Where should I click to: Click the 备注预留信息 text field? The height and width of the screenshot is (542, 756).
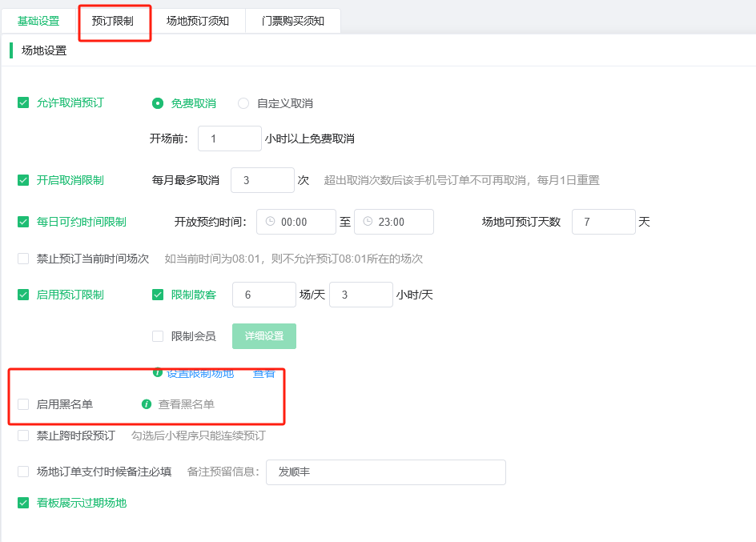386,472
